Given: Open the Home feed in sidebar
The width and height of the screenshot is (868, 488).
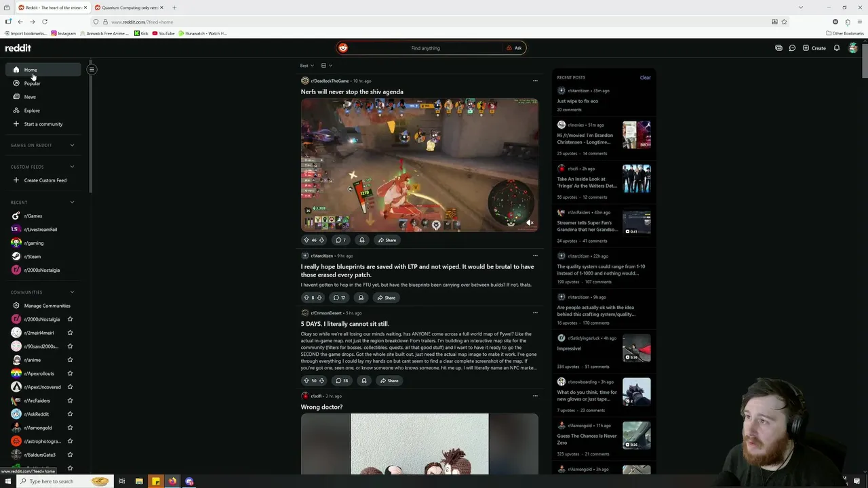Looking at the screenshot, I should pyautogui.click(x=43, y=70).
